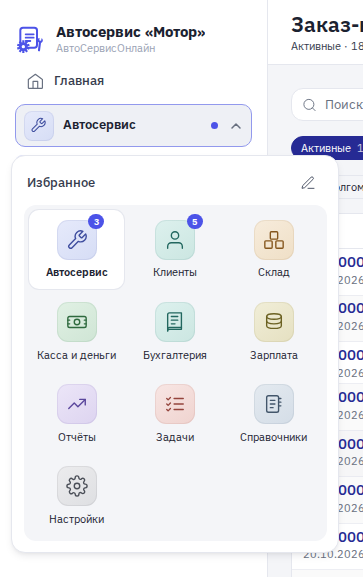The height and width of the screenshot is (577, 363).
Task: Click the АвтоСервисОнлайн subtitle text
Action: coord(106,48)
